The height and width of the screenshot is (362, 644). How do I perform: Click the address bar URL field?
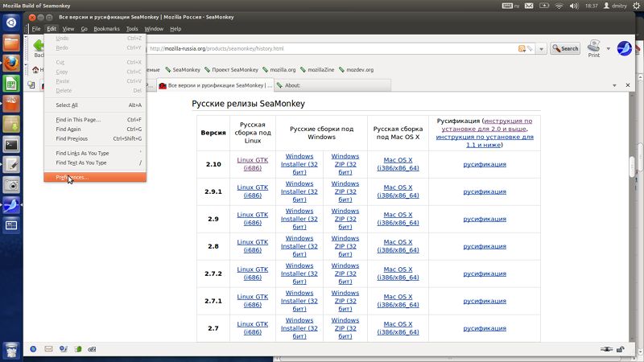click(331, 48)
